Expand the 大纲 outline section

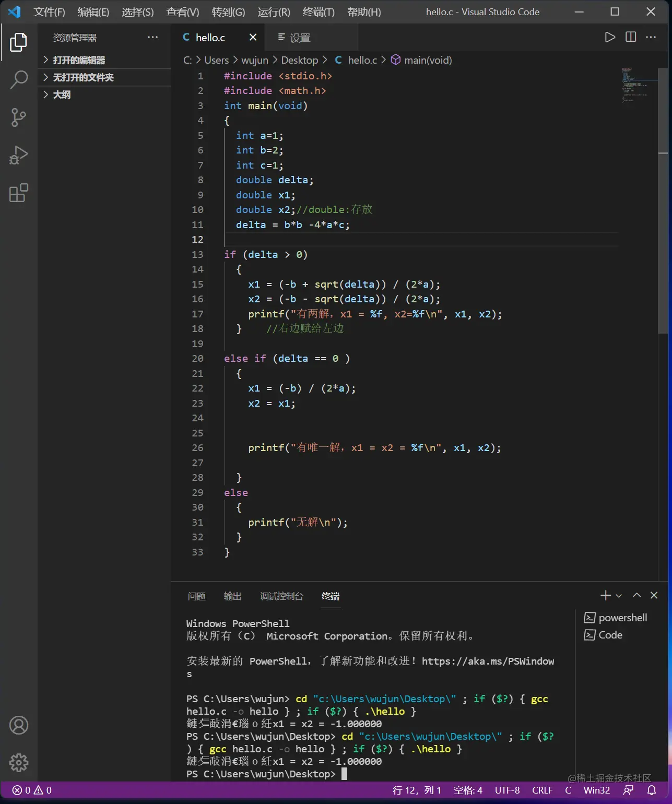(104, 94)
